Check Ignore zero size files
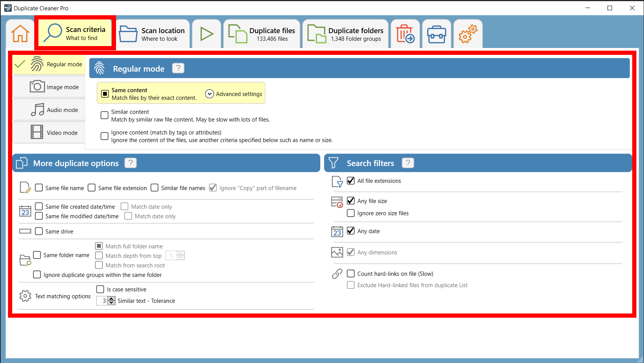 (x=350, y=213)
